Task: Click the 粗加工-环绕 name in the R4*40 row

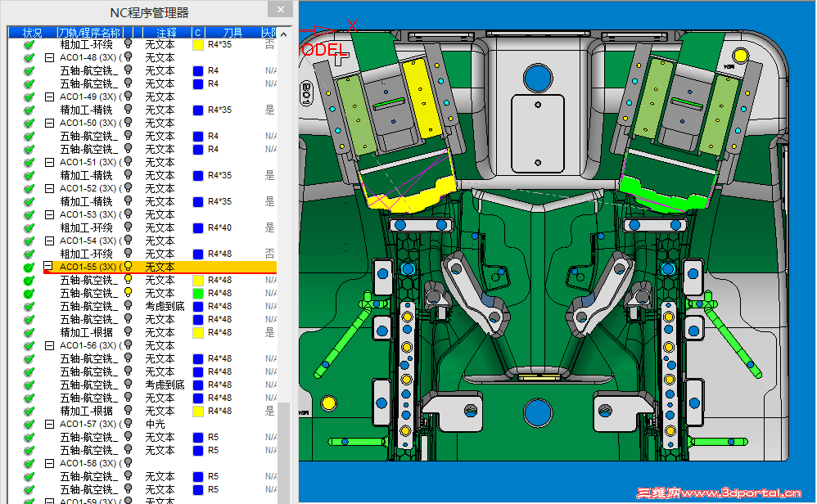Action: click(87, 228)
